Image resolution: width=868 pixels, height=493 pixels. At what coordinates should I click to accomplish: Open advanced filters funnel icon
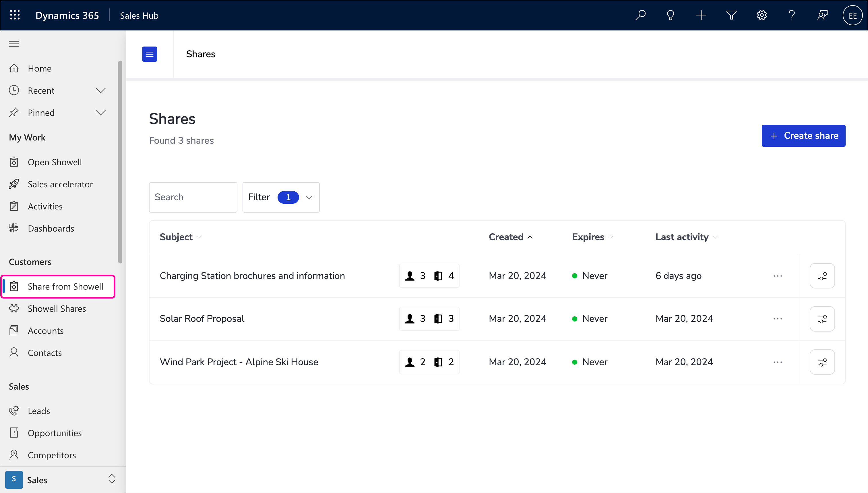click(731, 15)
